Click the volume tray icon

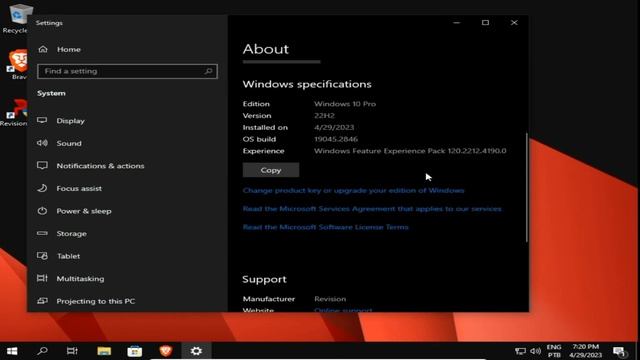[x=536, y=351]
